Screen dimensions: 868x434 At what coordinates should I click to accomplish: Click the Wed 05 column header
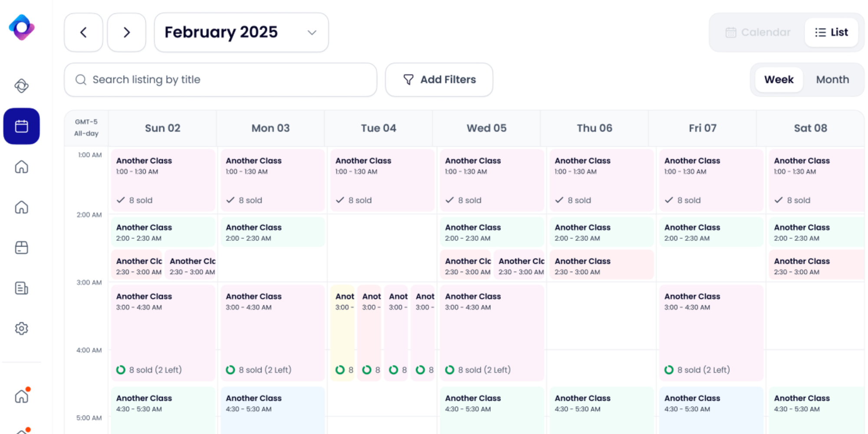point(486,128)
